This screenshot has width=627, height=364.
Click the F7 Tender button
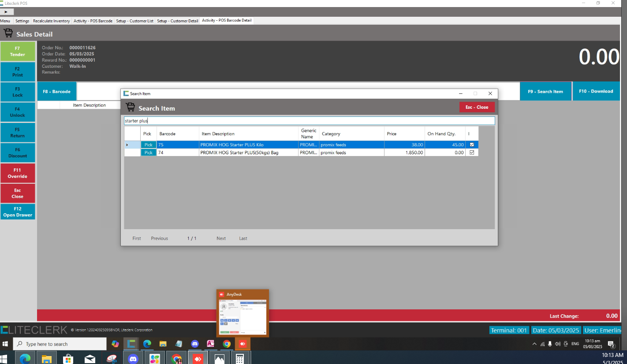[18, 52]
